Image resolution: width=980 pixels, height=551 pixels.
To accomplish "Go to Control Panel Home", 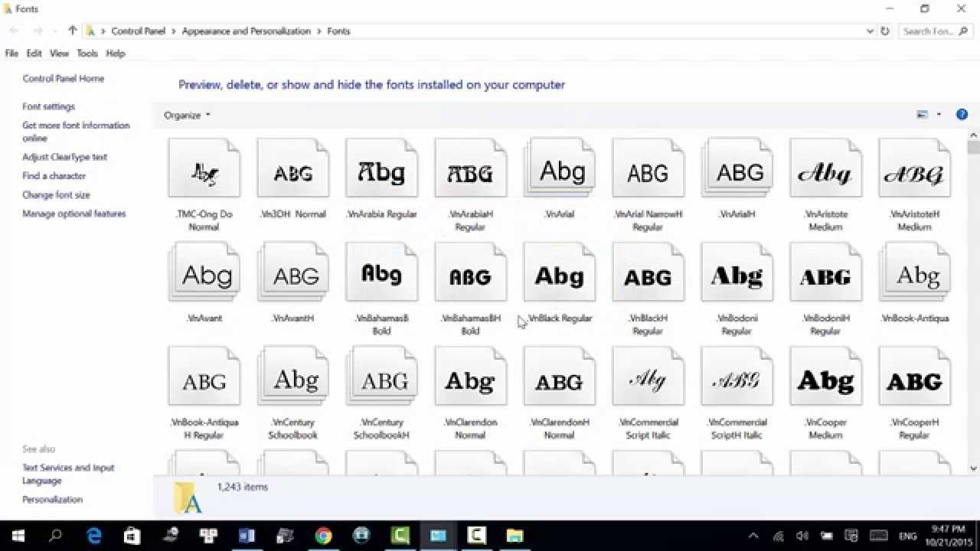I will point(64,79).
